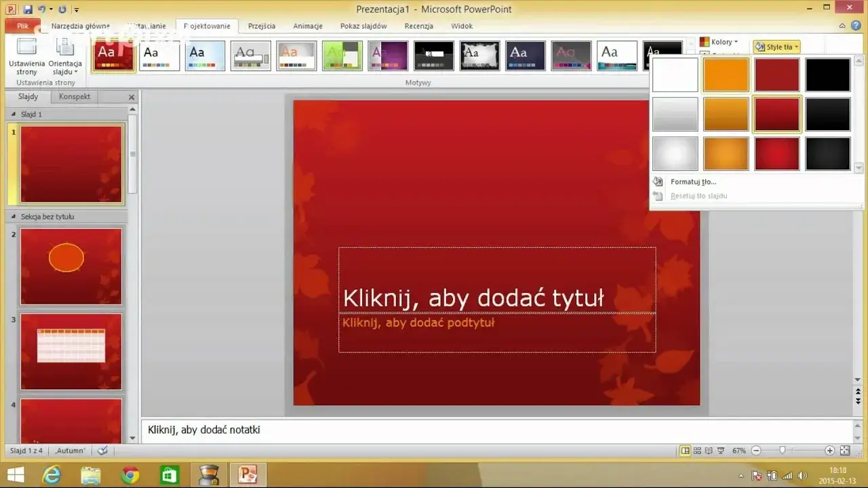Screen dimensions: 868x488
Task: Zoom out using the minus button
Action: click(x=757, y=450)
